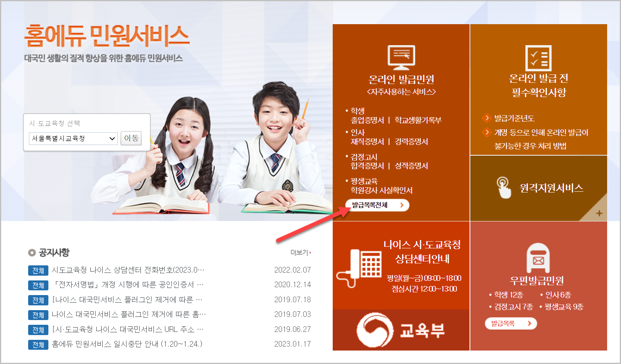Open the 우편발급민원 heading
This screenshot has height=364, width=621.
(537, 280)
